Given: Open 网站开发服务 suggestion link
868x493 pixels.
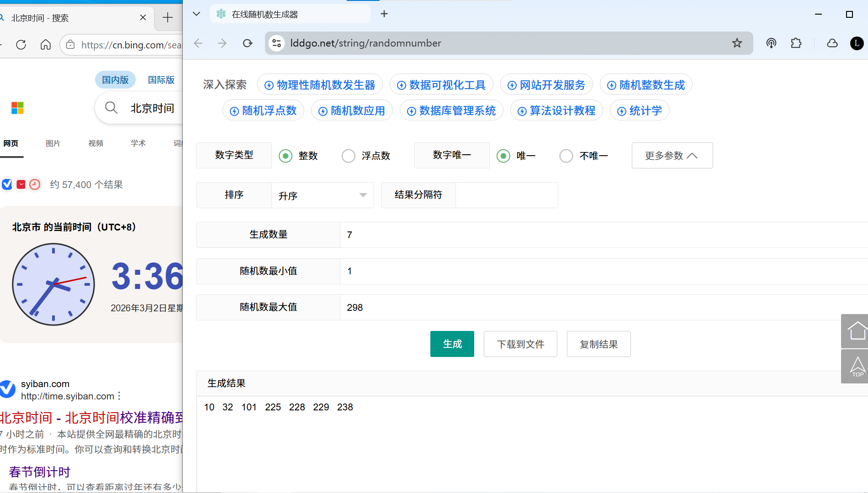Looking at the screenshot, I should click(x=546, y=85).
